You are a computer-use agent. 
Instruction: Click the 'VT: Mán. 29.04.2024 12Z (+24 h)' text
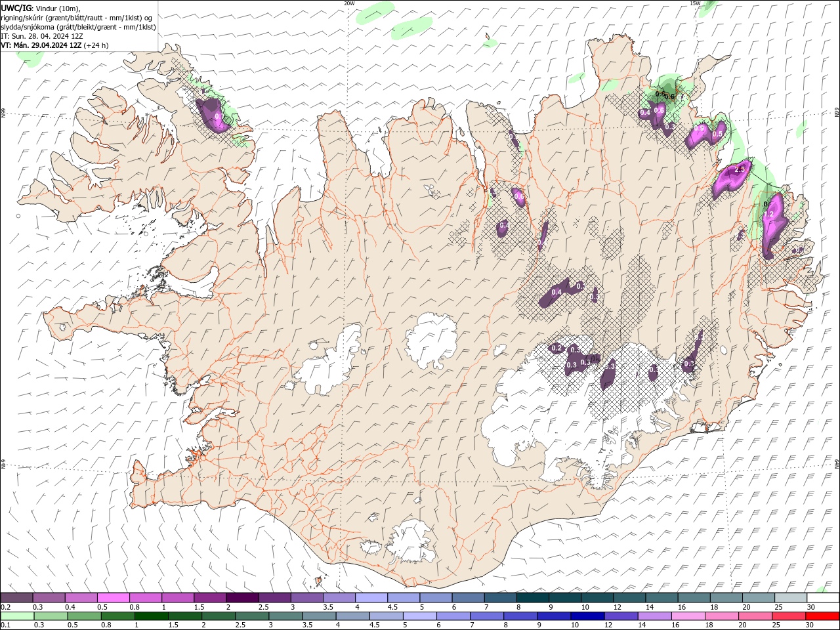pos(55,45)
